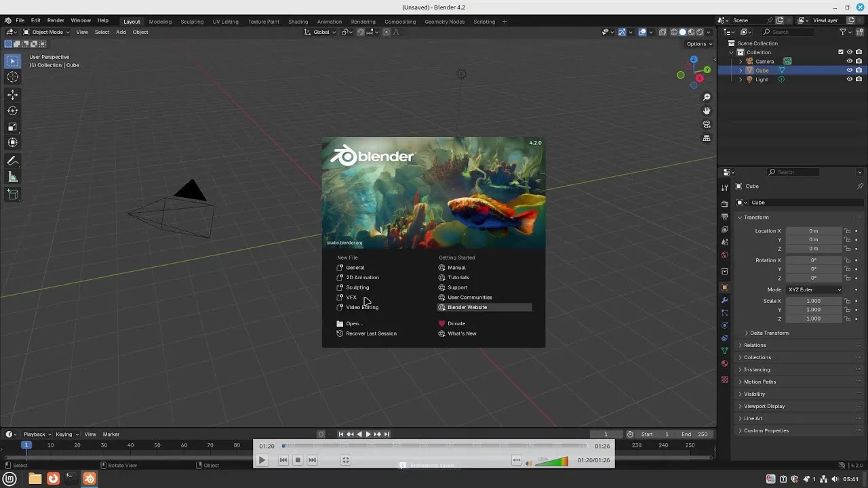Screen dimensions: 868x488
Task: Pick the Add Cube tool
Action: [x=12, y=195]
